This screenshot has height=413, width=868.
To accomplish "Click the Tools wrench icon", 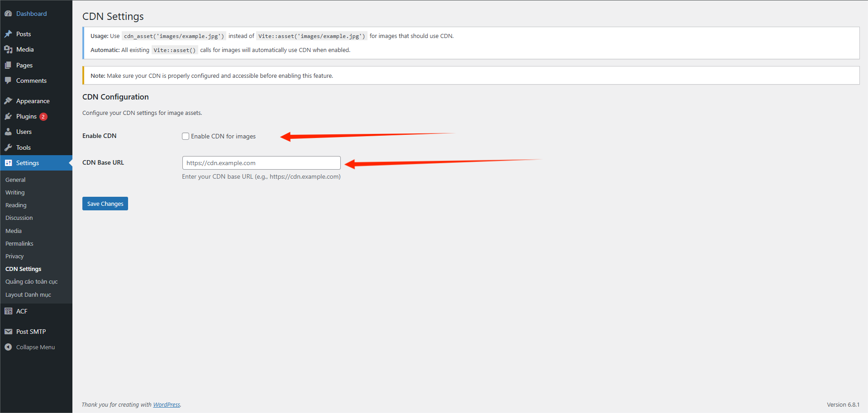I will 8,147.
